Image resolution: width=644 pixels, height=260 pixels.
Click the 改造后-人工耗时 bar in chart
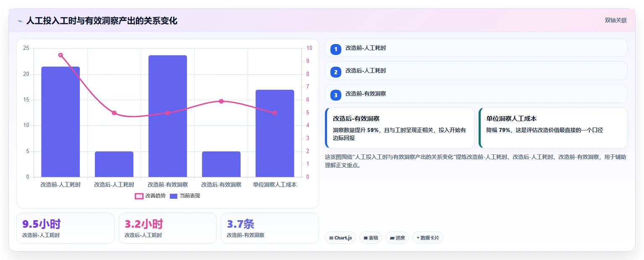114,164
